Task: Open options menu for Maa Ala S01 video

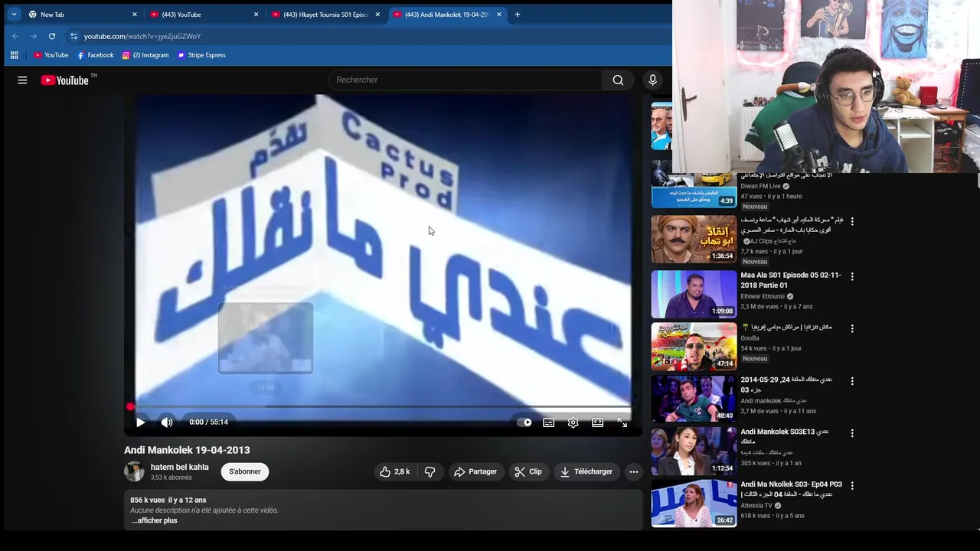Action: pos(852,276)
